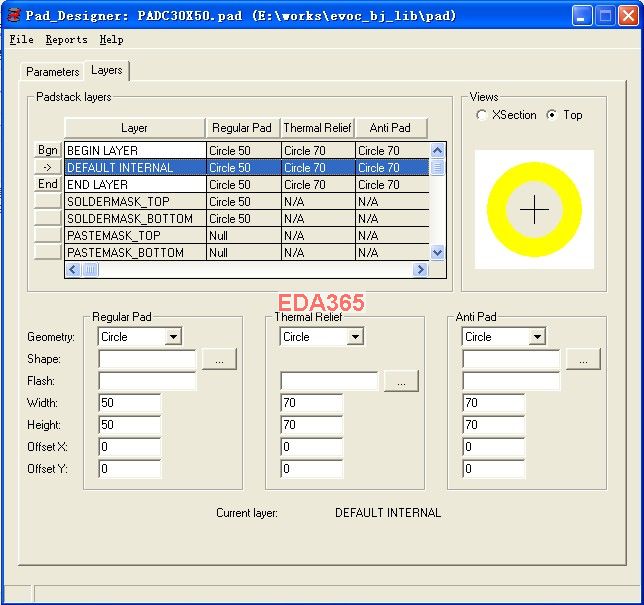Close the Pad Designer window
Screen dimensions: 644x605
click(x=628, y=16)
